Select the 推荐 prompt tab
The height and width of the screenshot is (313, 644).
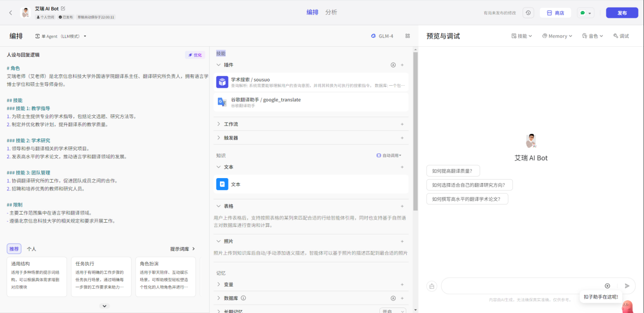14,249
